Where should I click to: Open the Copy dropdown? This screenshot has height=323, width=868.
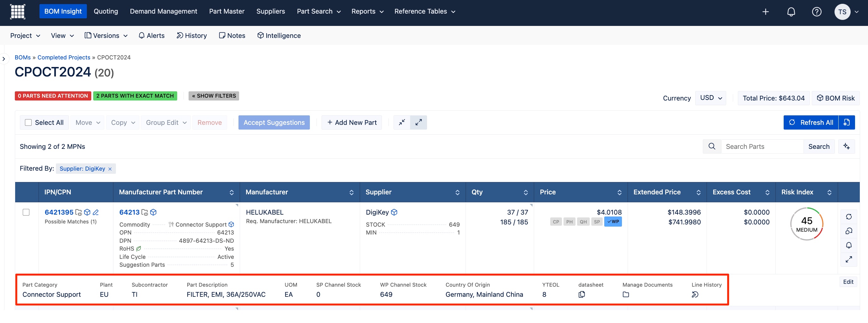click(123, 122)
